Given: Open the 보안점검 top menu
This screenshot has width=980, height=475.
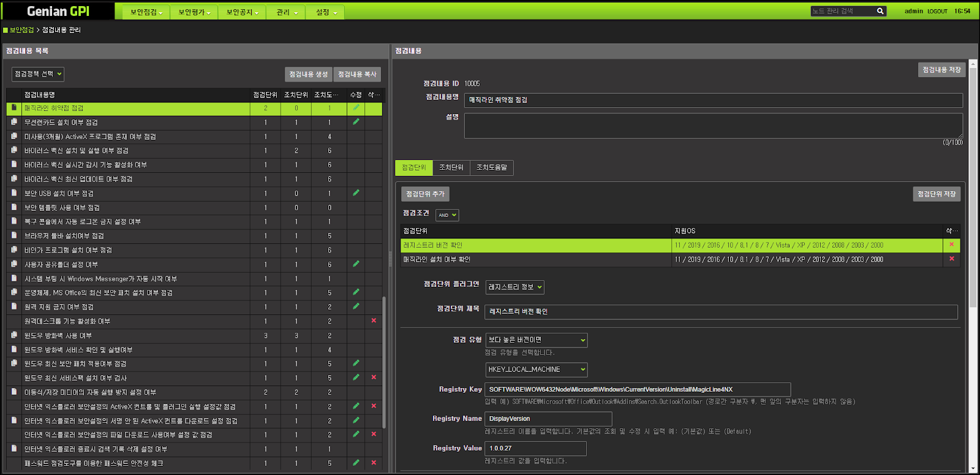Looking at the screenshot, I should pyautogui.click(x=146, y=12).
